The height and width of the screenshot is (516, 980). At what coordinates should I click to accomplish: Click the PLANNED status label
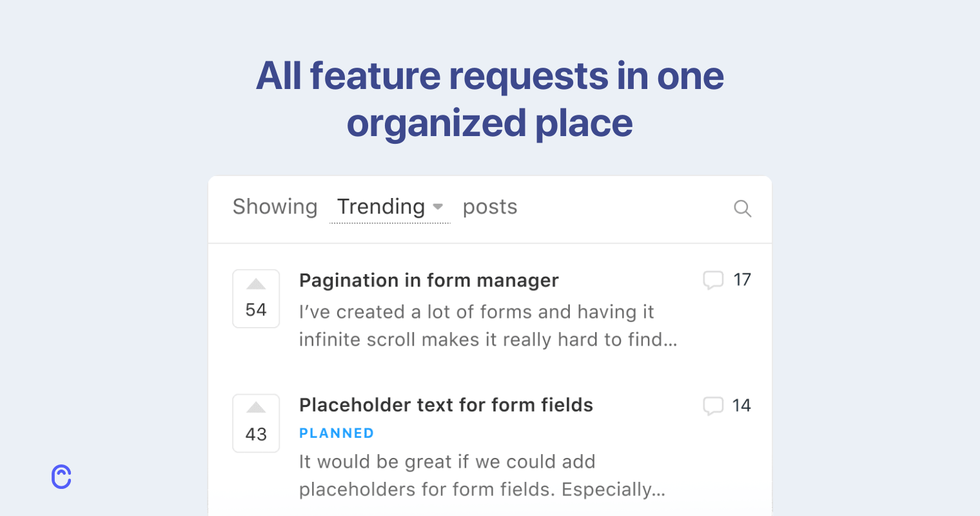point(337,433)
